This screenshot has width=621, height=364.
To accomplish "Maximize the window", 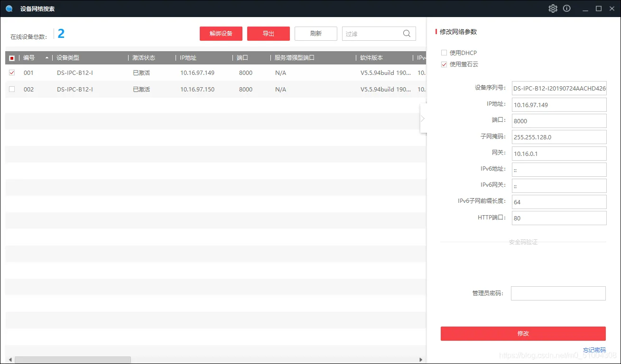I will pos(599,9).
